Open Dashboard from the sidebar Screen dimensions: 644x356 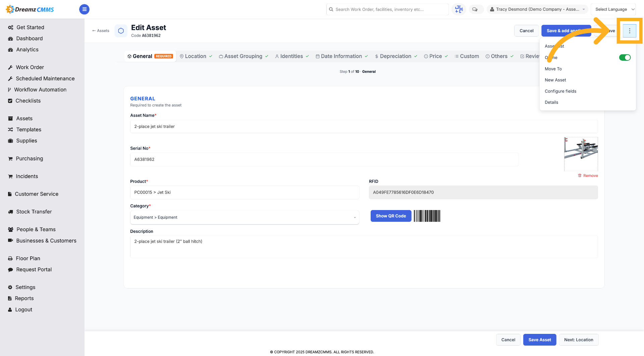click(30, 39)
